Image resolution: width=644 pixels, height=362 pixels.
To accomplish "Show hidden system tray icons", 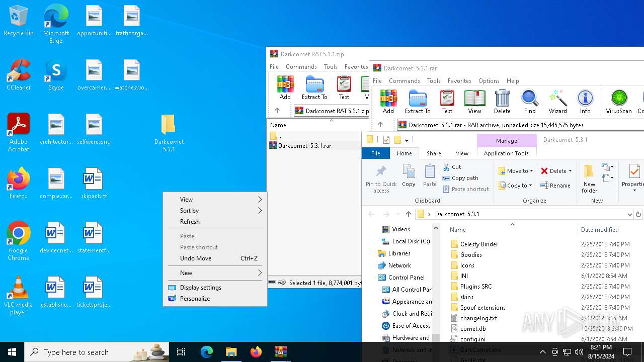I will [x=542, y=352].
